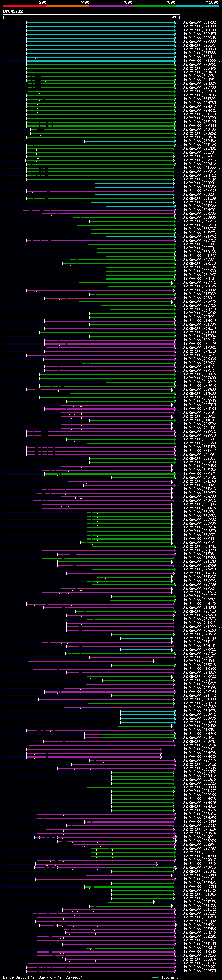Select hit UniRef100_C6TKB2

(199, 23)
